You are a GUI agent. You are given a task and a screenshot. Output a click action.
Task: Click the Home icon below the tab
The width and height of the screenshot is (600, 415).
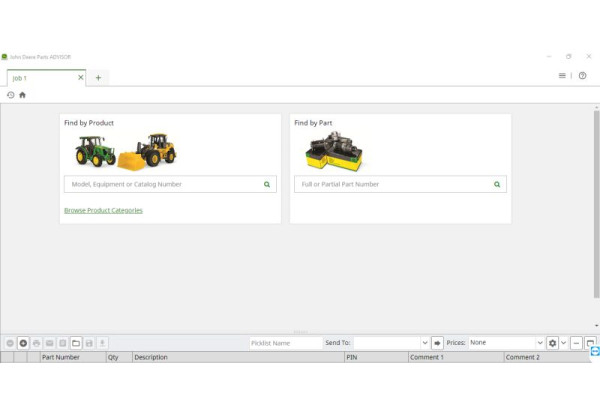[x=22, y=95]
